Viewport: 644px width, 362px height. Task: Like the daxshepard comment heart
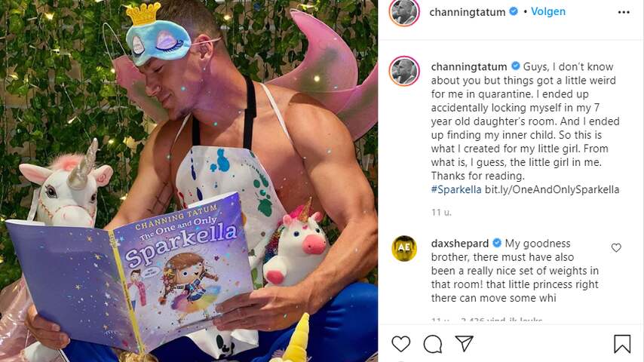click(x=616, y=248)
